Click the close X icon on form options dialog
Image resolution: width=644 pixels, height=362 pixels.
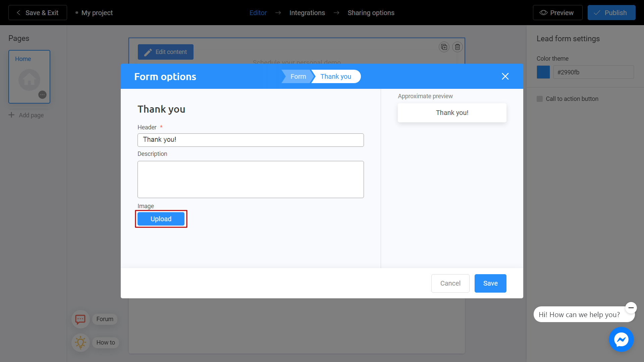click(x=505, y=76)
